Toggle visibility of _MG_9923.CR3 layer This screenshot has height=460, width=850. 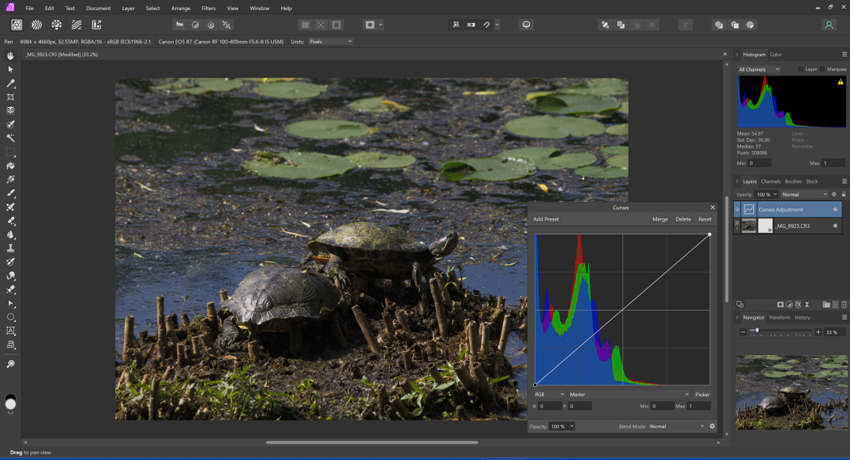[x=835, y=226]
